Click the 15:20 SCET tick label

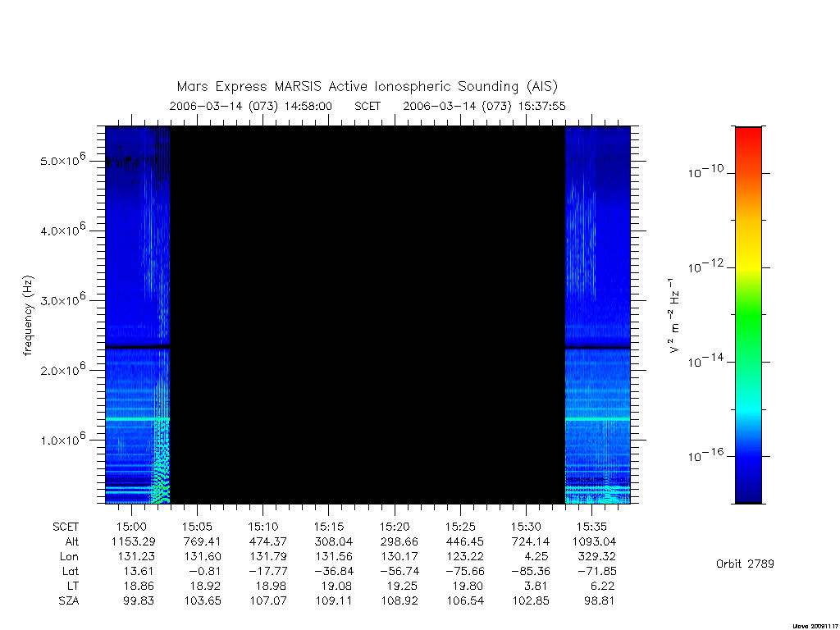click(x=395, y=527)
